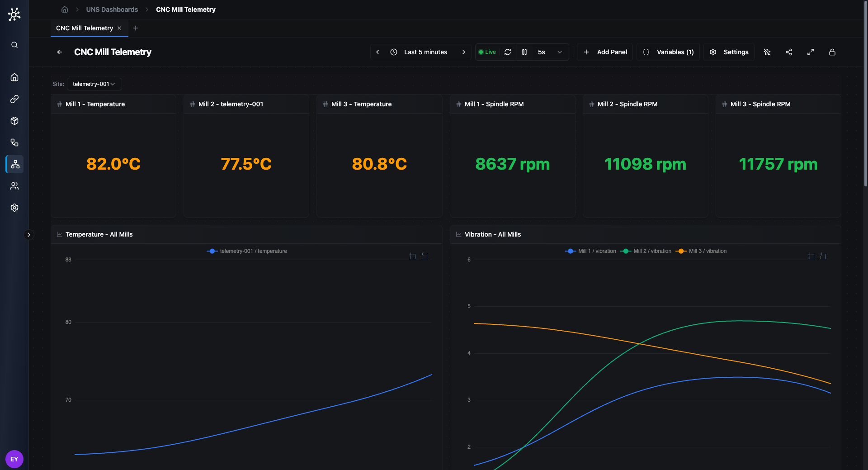
Task: Switch to the CNC Mill Telemetry tab
Action: [84, 28]
